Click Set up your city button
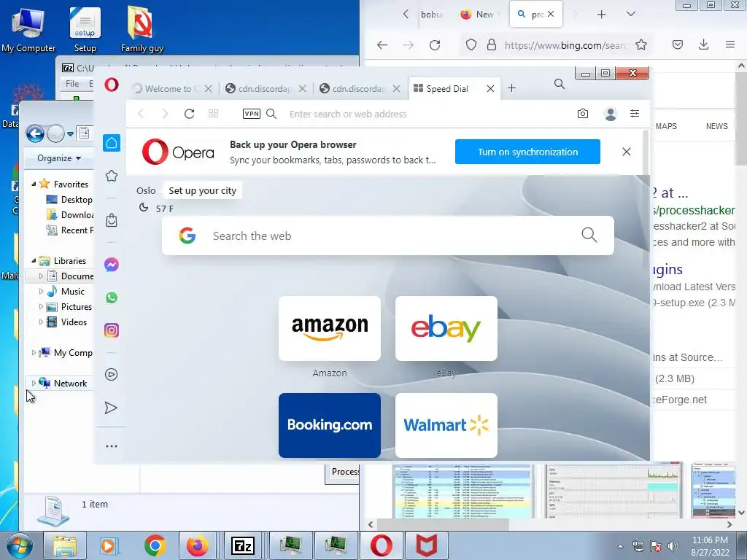The height and width of the screenshot is (560, 747). coord(202,190)
